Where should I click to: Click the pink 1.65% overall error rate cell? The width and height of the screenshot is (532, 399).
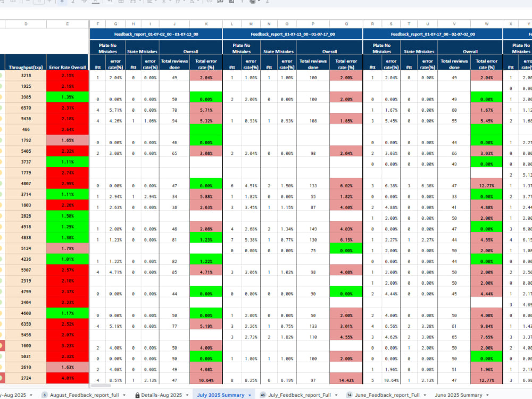tap(68, 140)
